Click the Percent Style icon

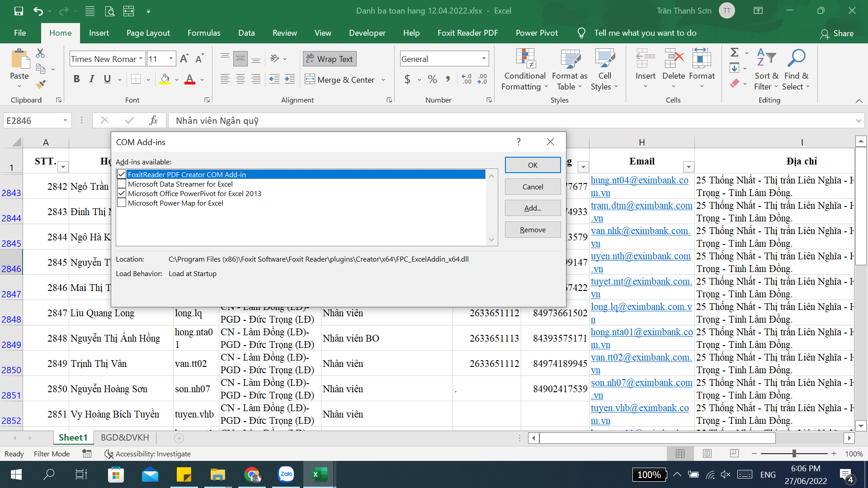tap(432, 80)
